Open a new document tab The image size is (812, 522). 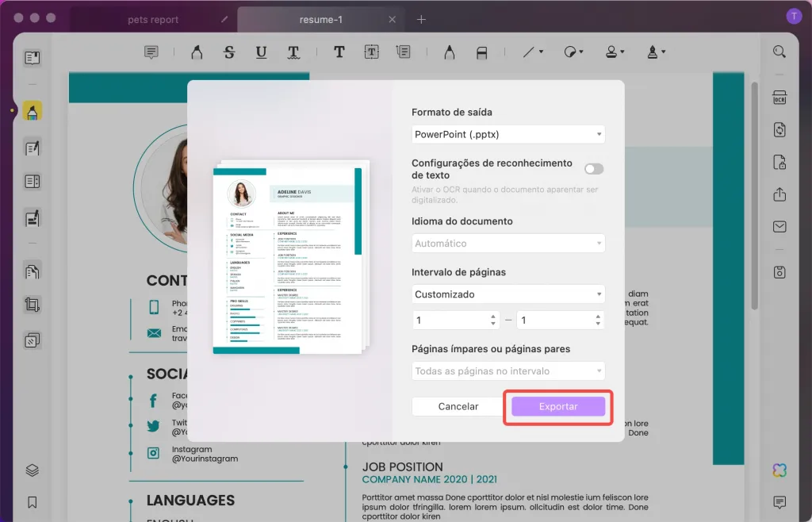(x=422, y=18)
